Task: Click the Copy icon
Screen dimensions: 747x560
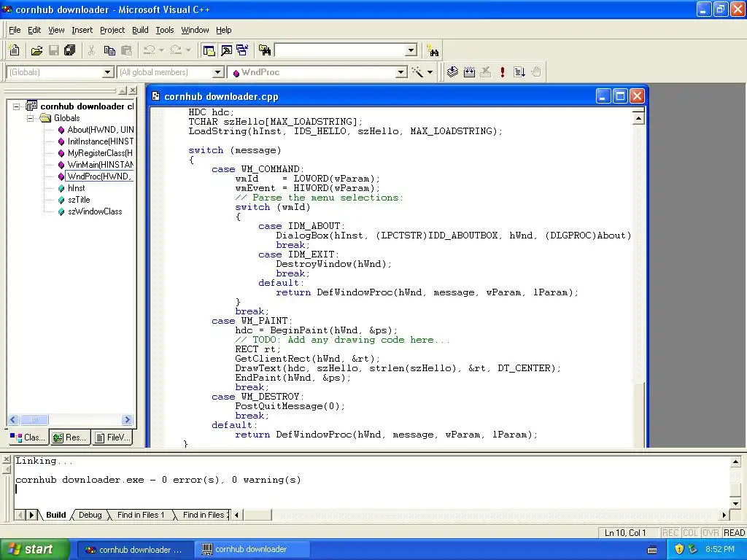Action: [x=109, y=50]
